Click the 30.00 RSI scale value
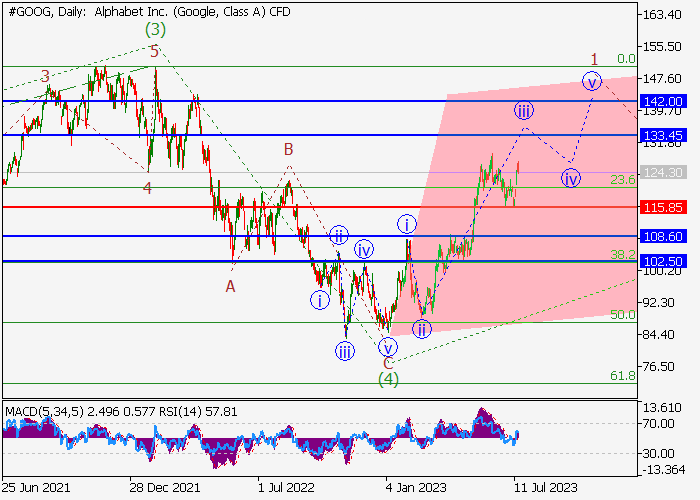This screenshot has width=700, height=500. coord(659,454)
